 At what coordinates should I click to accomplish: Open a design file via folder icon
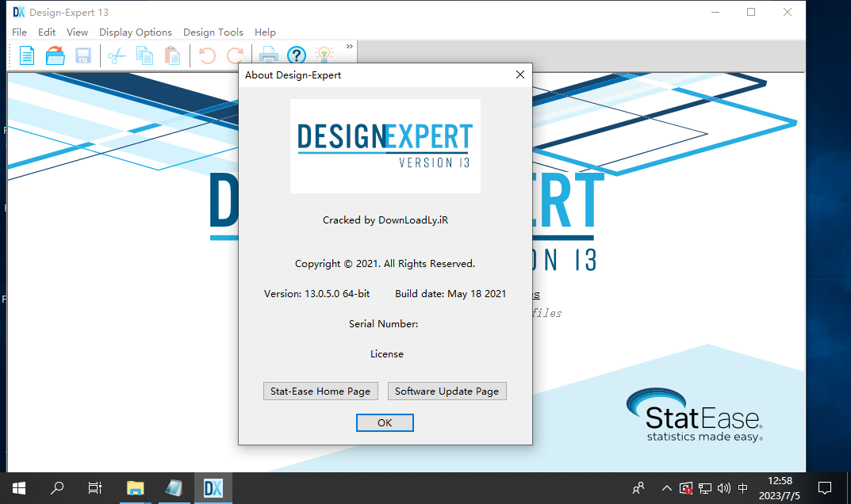(x=55, y=55)
